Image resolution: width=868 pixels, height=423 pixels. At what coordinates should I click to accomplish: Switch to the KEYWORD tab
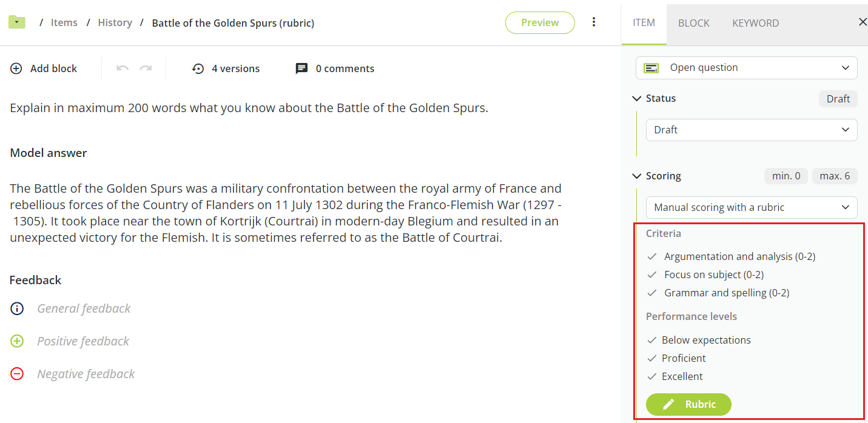click(x=755, y=23)
